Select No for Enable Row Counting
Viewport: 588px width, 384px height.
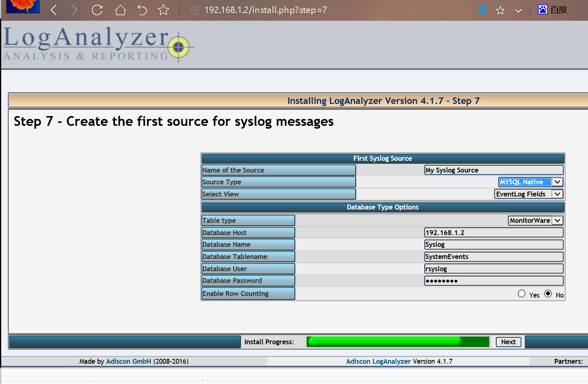pos(548,293)
